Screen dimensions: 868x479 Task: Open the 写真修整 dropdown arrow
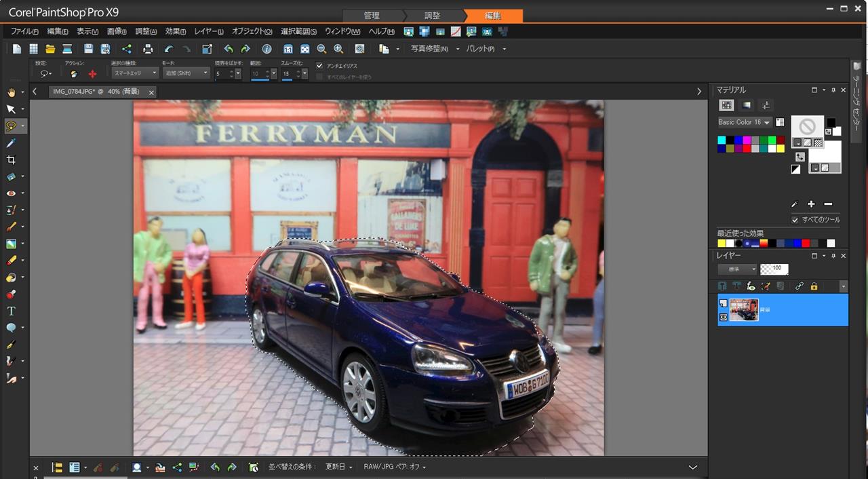[x=458, y=49]
